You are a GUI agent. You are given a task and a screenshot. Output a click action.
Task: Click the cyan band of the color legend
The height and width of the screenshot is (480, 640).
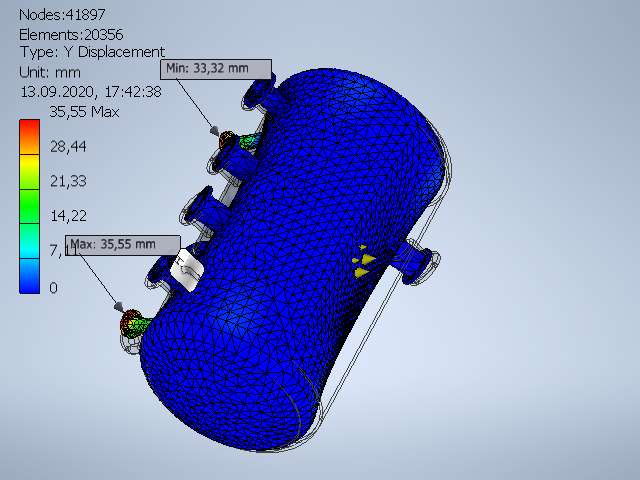(29, 241)
